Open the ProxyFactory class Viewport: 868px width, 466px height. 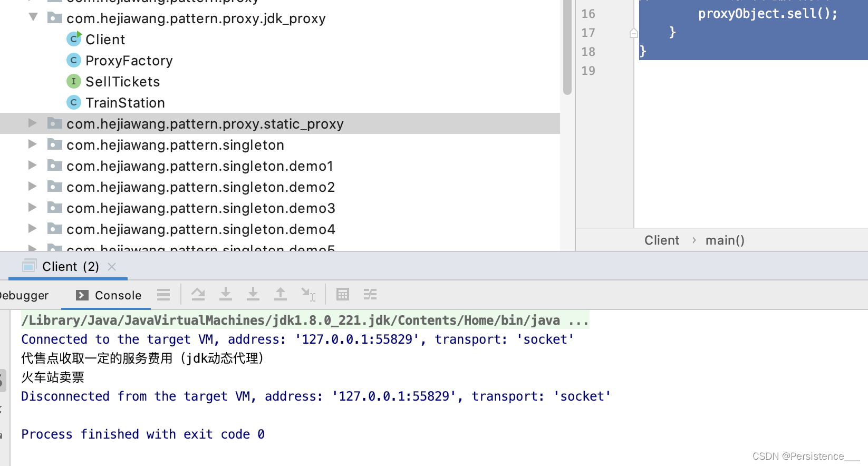[129, 61]
